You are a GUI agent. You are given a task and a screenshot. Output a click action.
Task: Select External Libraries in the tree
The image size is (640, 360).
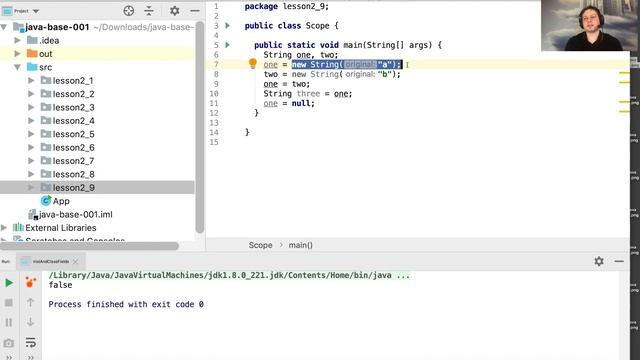coord(55,228)
